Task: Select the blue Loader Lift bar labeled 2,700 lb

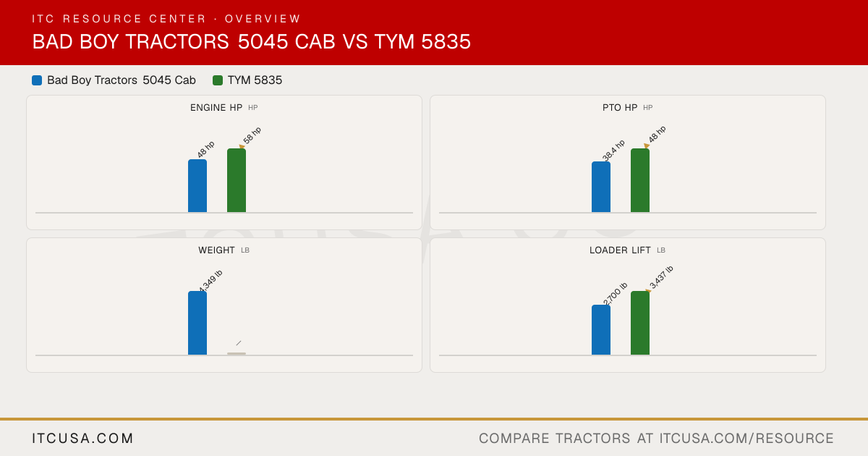Action: (x=601, y=330)
